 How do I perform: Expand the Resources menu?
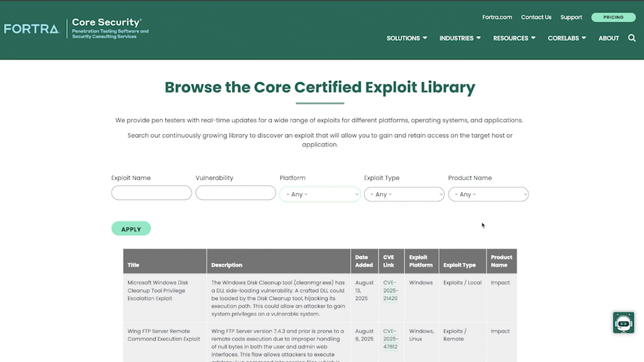[x=514, y=38]
